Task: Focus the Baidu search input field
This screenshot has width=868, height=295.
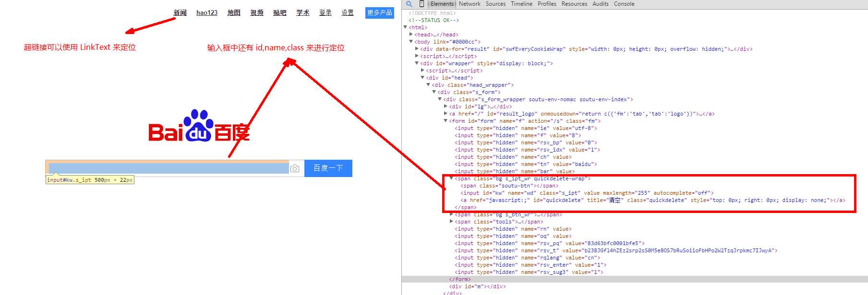Action: click(169, 168)
